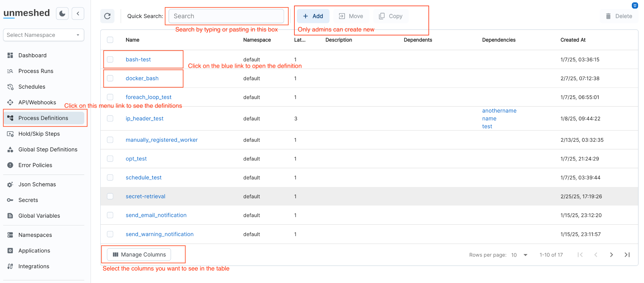Open the docker_bash definition link

142,78
